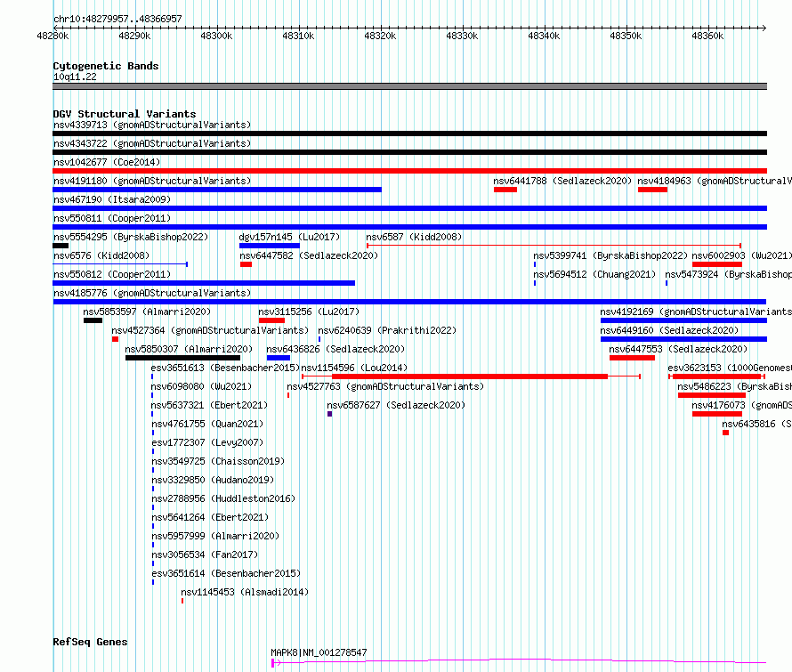Image resolution: width=792 pixels, height=672 pixels.
Task: Click the nsv550811 (Cooper2011) label
Action: click(112, 218)
